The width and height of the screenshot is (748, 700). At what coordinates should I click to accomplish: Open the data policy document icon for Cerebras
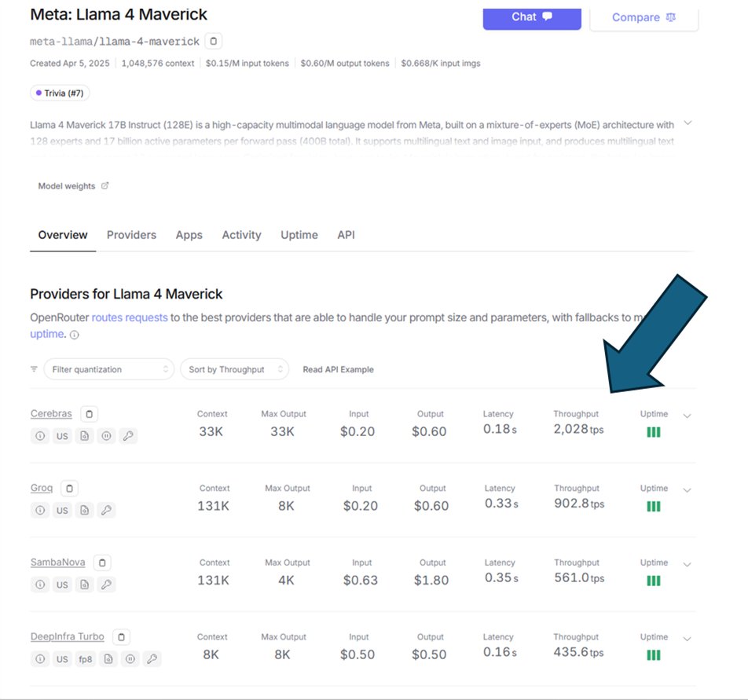click(x=84, y=436)
